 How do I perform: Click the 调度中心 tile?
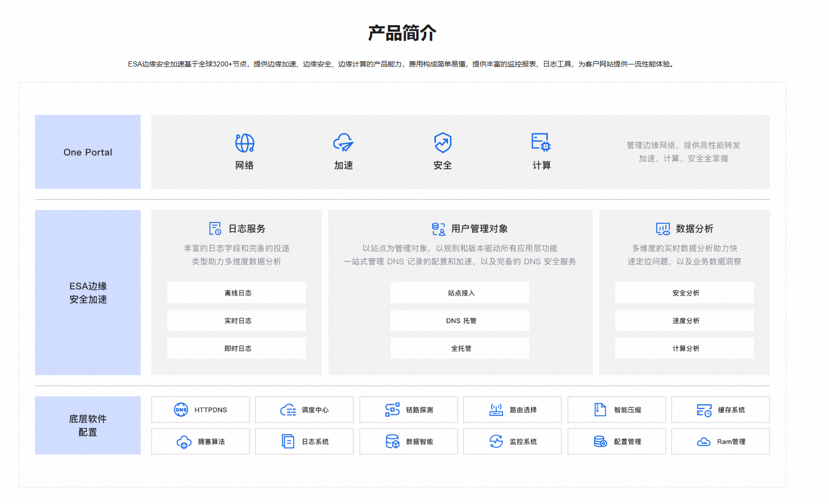coord(304,410)
